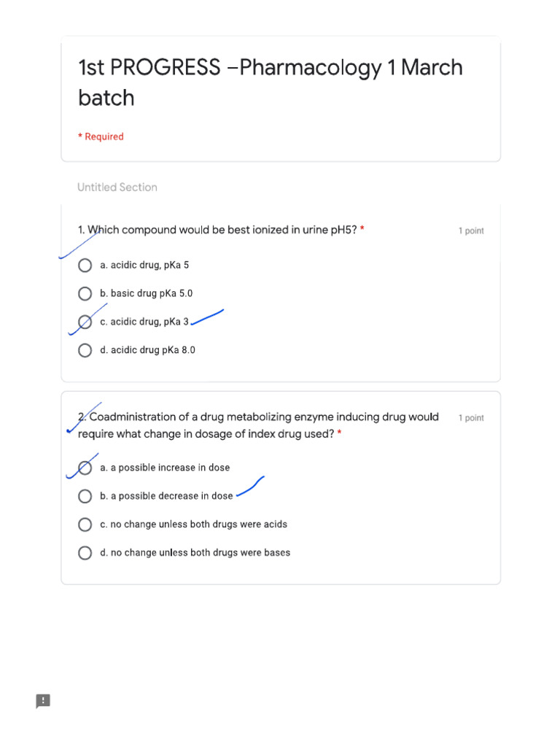Tick radio circle for question 2 option d
The image size is (560, 747).
85,553
